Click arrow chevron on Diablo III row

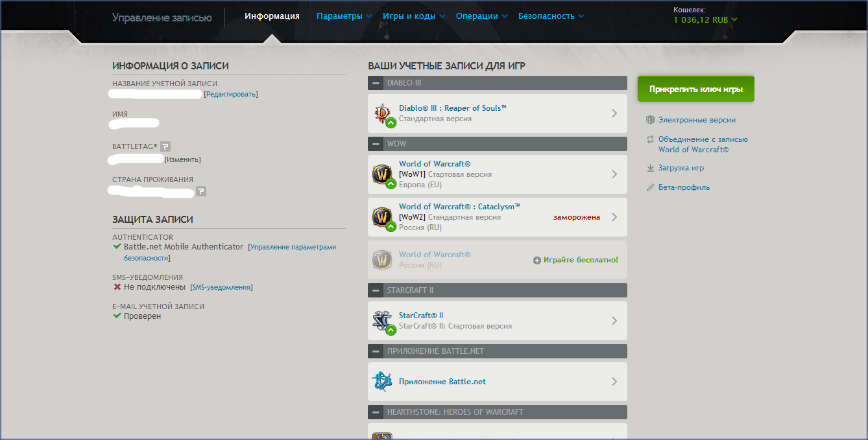click(614, 113)
